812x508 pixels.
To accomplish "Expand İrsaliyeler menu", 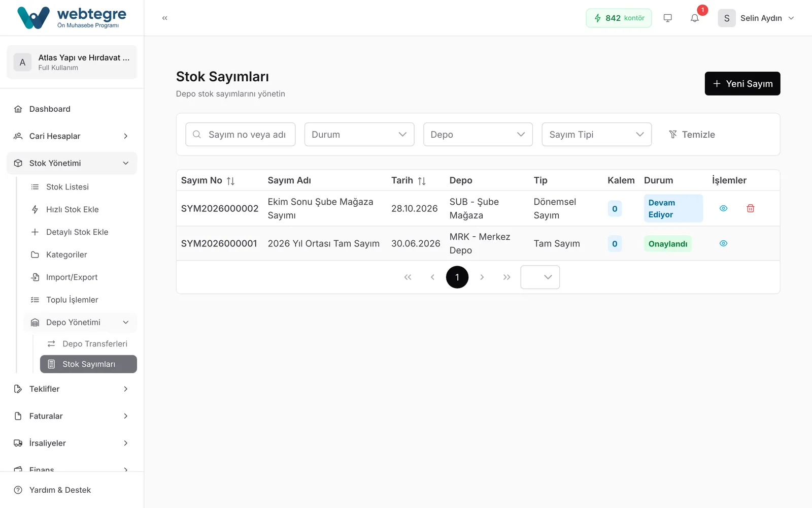I will [x=72, y=443].
